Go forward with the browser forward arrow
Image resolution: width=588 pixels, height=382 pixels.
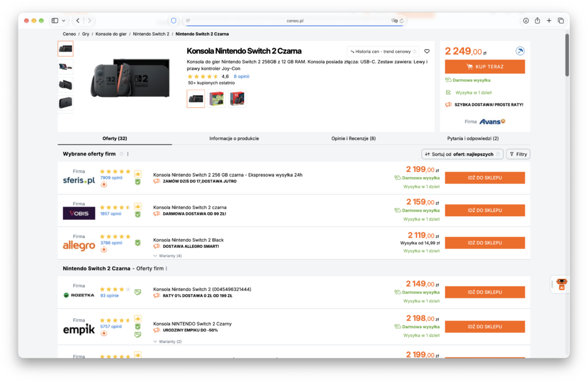click(x=90, y=21)
